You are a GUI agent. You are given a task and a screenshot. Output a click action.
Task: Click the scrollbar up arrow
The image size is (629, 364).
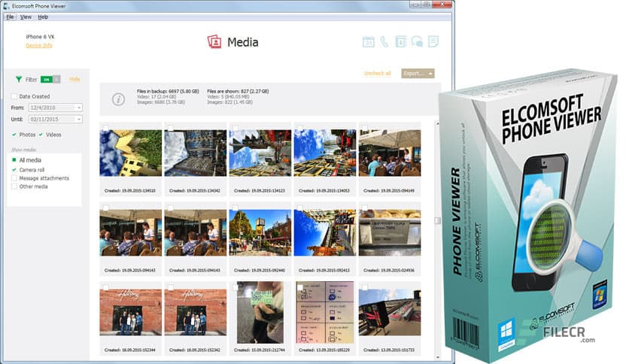point(438,124)
